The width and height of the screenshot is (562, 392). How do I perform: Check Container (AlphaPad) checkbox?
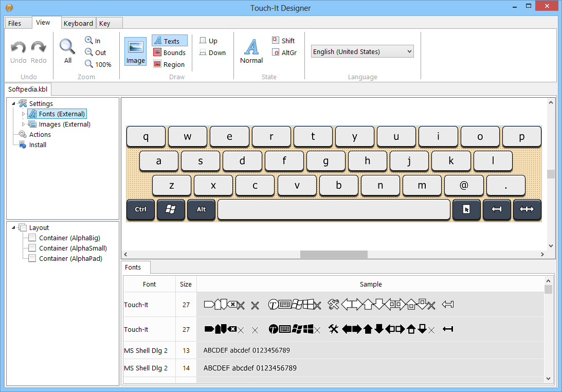[x=32, y=258]
